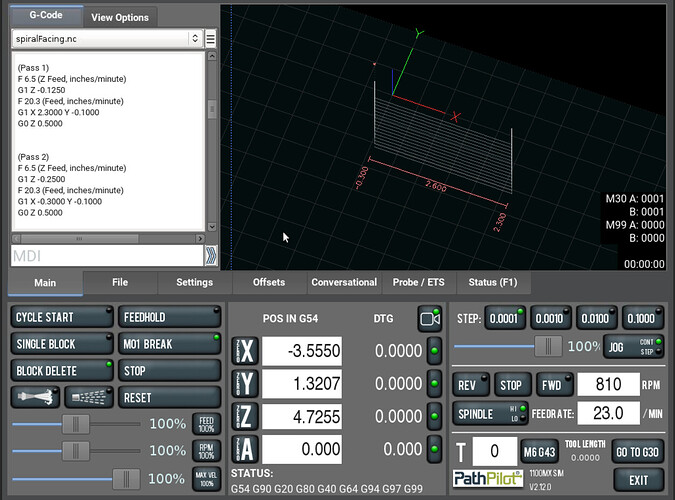Select the 0.0100 step size

pos(597,318)
